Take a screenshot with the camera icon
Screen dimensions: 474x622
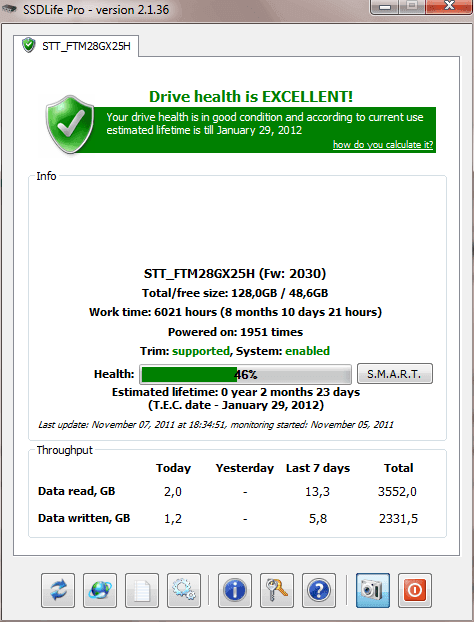tap(373, 590)
